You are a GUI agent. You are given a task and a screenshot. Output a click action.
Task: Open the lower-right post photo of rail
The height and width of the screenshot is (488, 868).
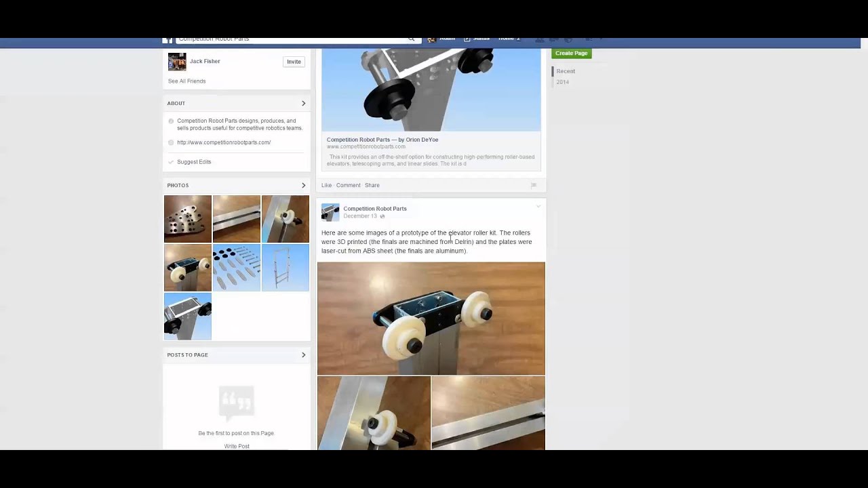(x=488, y=413)
